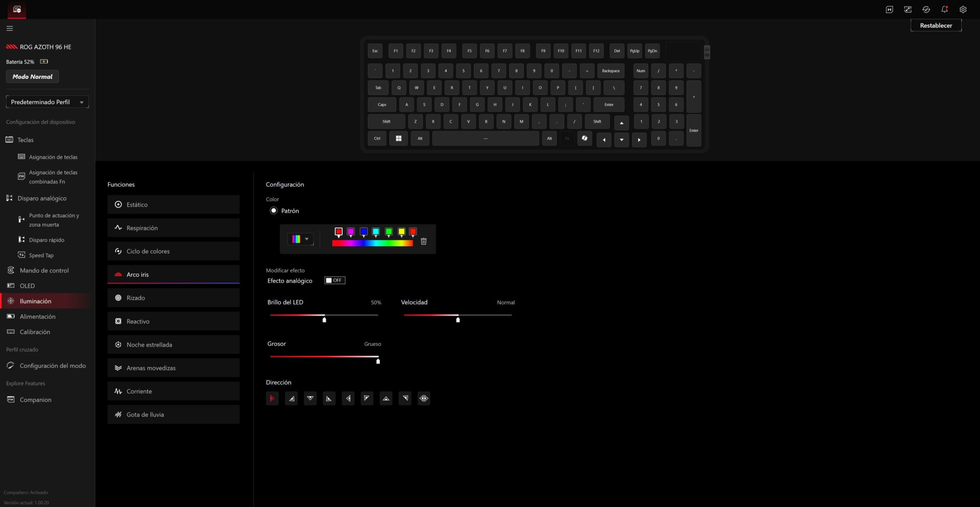This screenshot has width=980, height=507.
Task: Click the cyan color marker swatch
Action: [x=376, y=231]
